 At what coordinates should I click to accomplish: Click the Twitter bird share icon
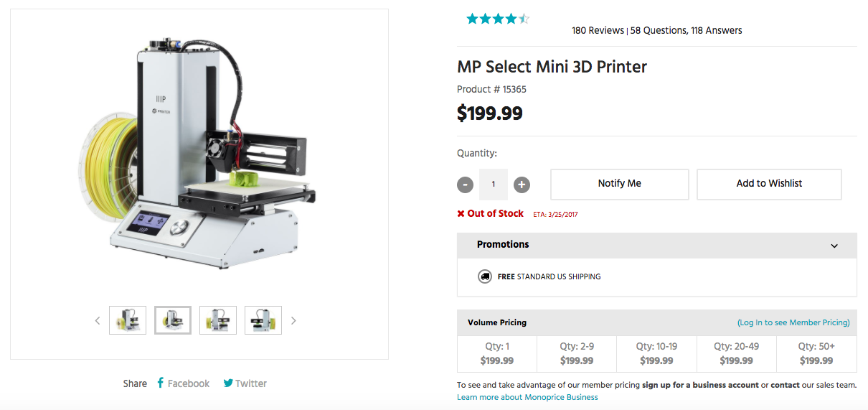coord(228,383)
